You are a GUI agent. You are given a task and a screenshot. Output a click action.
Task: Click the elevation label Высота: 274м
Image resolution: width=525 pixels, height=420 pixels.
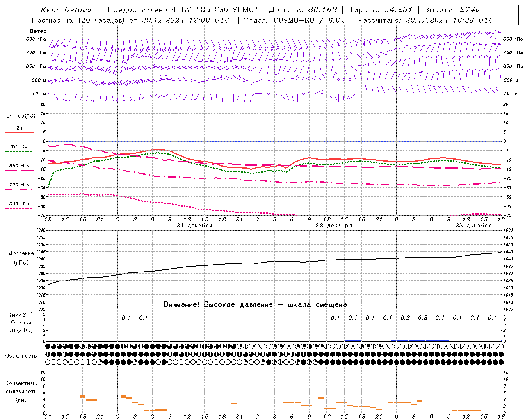tap(452, 10)
